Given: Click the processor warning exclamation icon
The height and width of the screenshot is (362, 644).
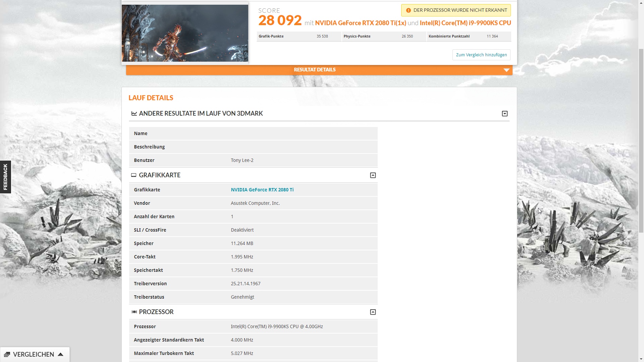Looking at the screenshot, I should point(408,10).
